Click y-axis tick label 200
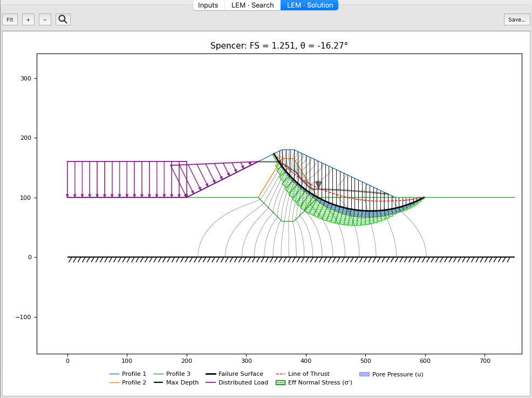 tap(26, 138)
